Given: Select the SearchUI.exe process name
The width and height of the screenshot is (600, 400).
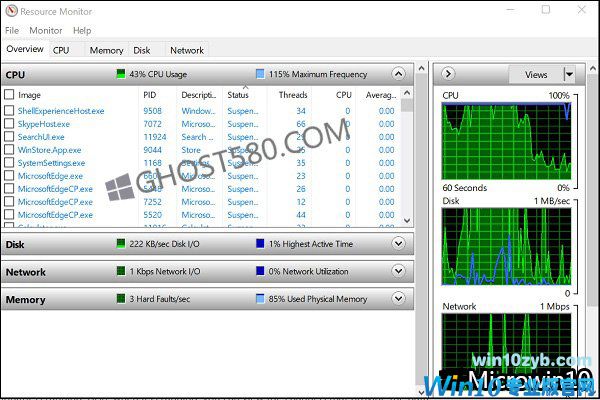Looking at the screenshot, I should click(41, 137).
